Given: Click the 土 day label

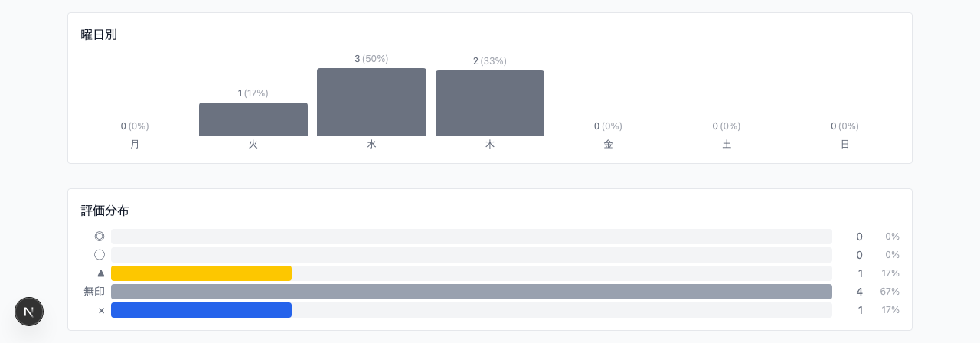Looking at the screenshot, I should point(727,144).
